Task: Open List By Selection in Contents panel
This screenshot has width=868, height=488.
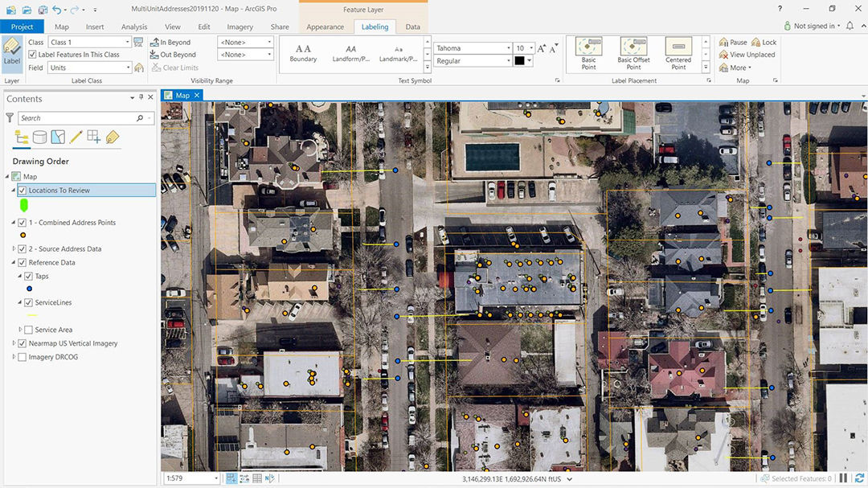Action: [56, 137]
